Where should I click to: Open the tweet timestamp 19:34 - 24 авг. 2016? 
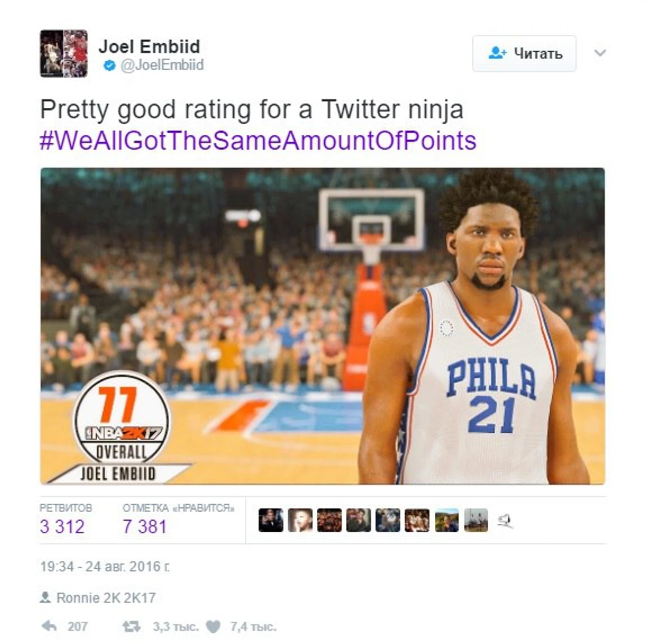pyautogui.click(x=105, y=566)
